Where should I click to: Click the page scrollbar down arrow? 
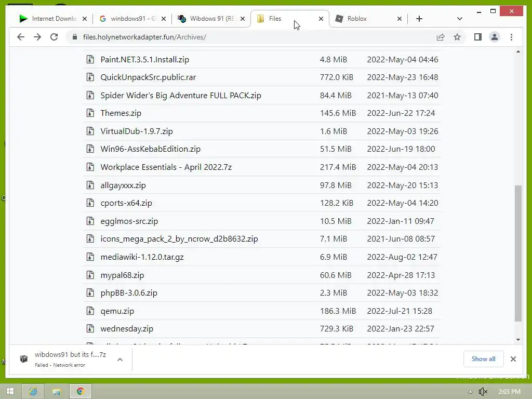pyautogui.click(x=518, y=340)
